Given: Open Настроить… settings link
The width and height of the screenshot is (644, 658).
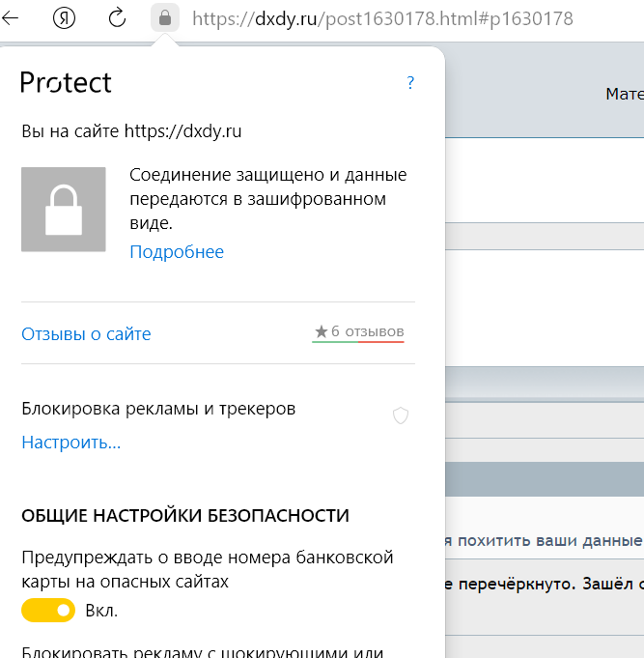Looking at the screenshot, I should (x=70, y=443).
